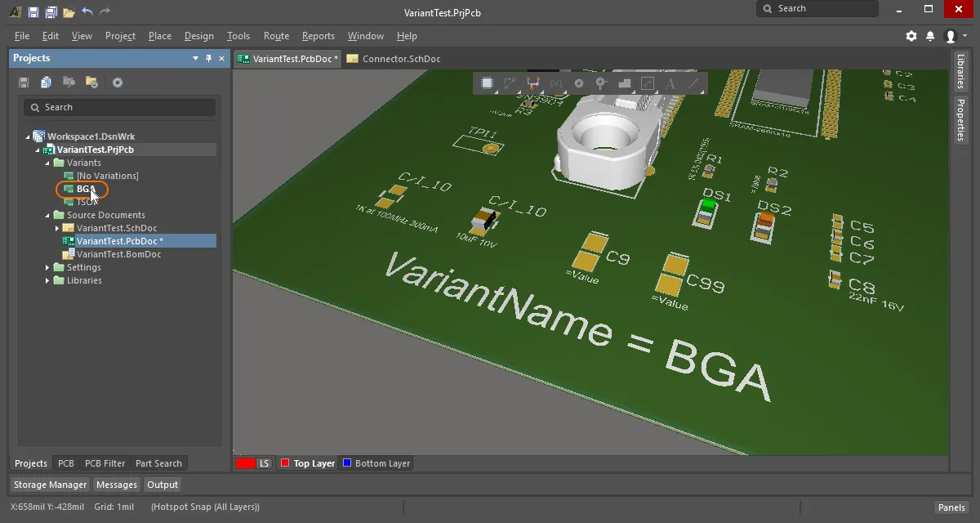
Task: Click the Projects panel folder search icon
Action: point(69,83)
